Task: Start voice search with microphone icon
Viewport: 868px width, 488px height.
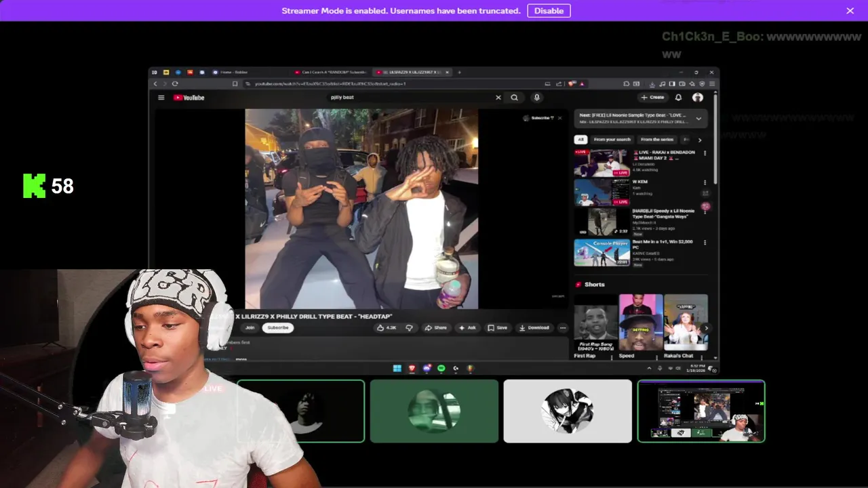Action: coord(536,98)
